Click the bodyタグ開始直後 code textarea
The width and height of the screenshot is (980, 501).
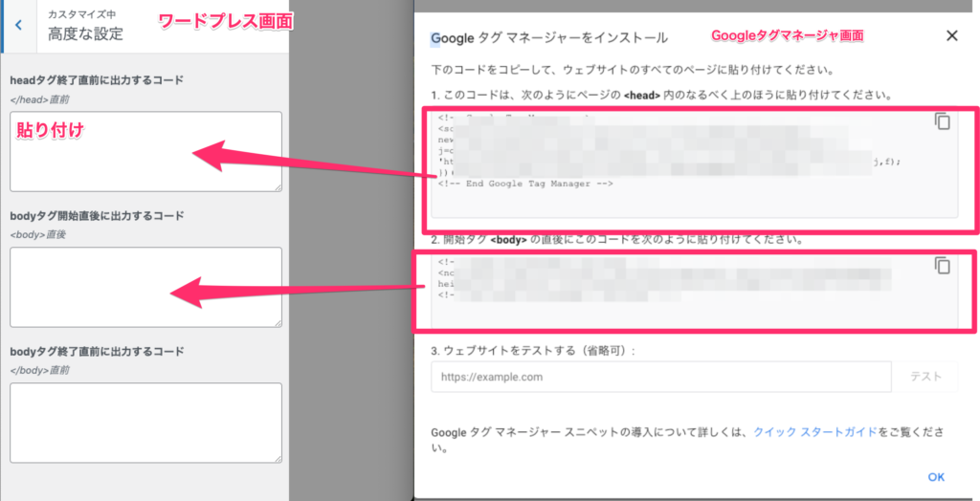click(x=145, y=288)
